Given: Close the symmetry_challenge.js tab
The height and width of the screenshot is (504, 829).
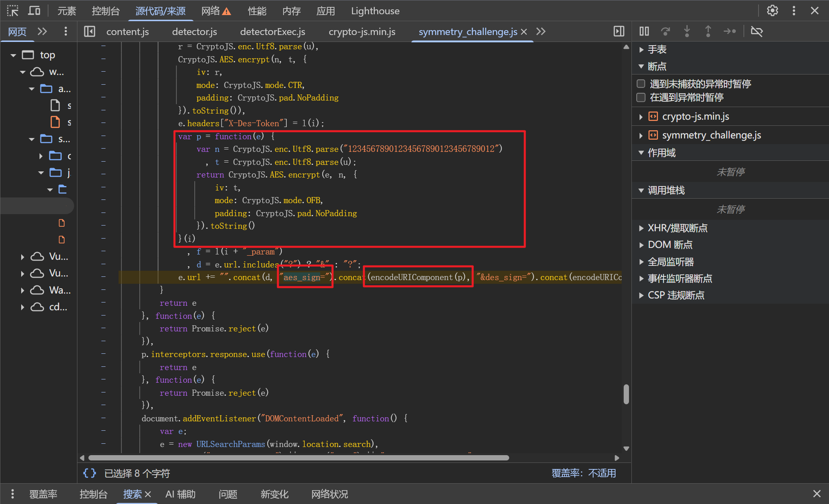Looking at the screenshot, I should click(524, 32).
